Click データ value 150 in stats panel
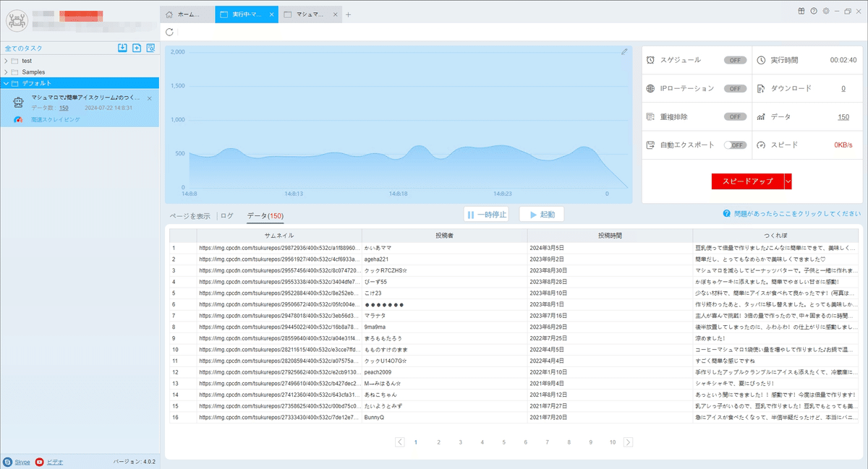The width and height of the screenshot is (868, 469). pos(843,116)
